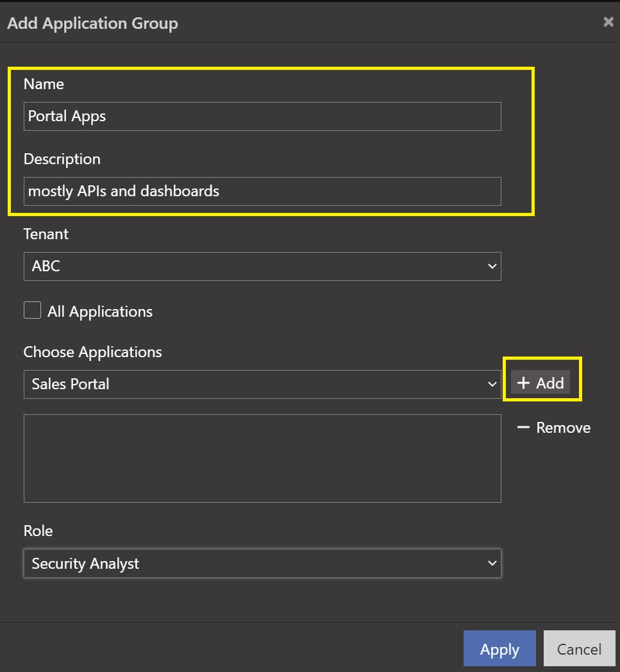Click the chevron arrow on Sales Portal selector
This screenshot has height=672, width=620.
[492, 384]
